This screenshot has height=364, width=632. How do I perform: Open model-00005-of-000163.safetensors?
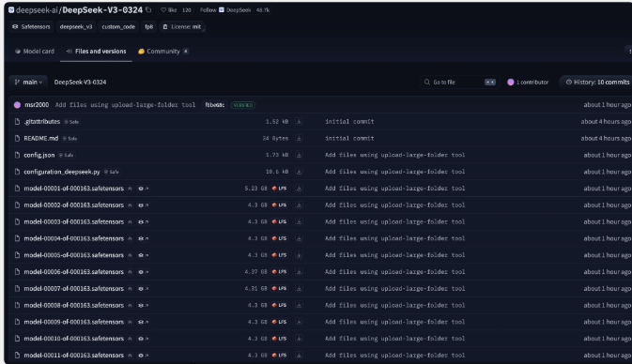74,255
